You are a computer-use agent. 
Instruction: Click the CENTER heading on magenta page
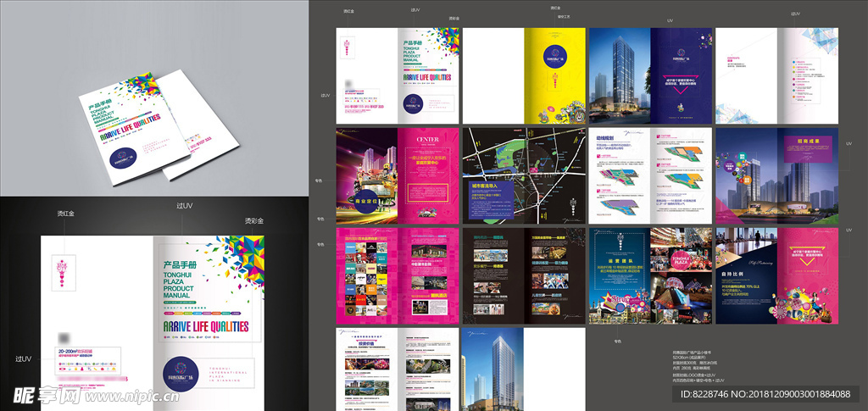[428, 139]
